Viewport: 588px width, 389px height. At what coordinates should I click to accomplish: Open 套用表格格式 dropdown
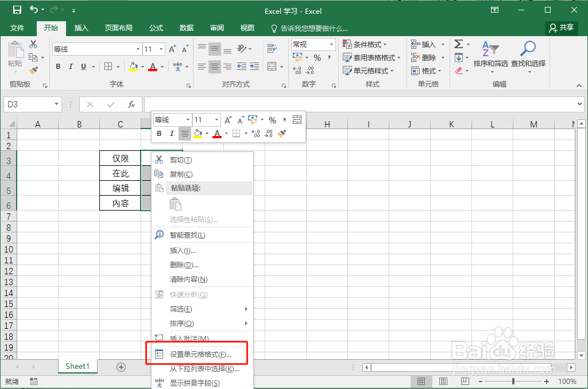[x=372, y=58]
